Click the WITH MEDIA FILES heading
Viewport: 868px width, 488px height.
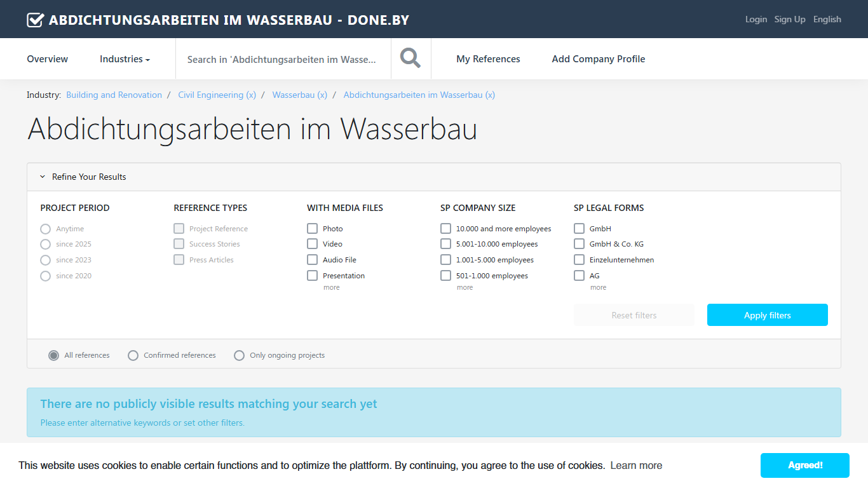[345, 208]
